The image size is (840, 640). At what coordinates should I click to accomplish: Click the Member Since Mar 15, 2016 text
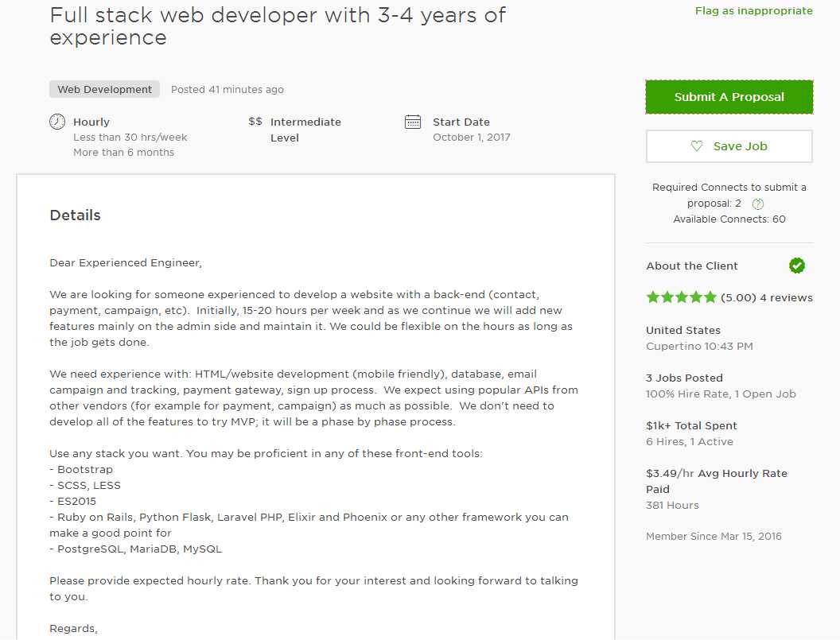tap(714, 536)
